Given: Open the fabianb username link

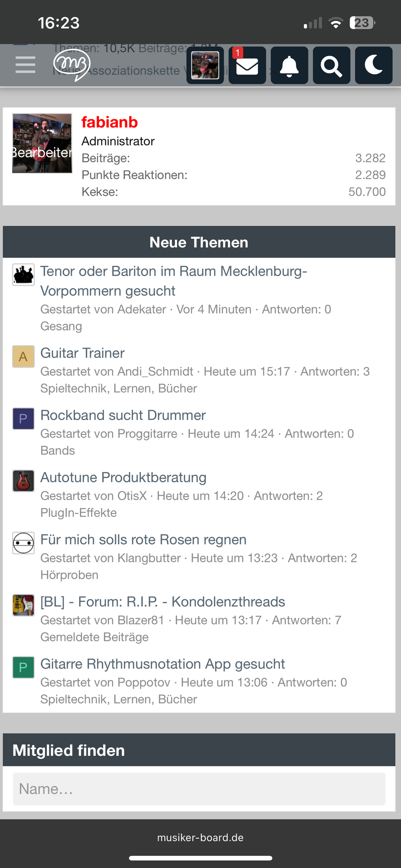Looking at the screenshot, I should 109,122.
